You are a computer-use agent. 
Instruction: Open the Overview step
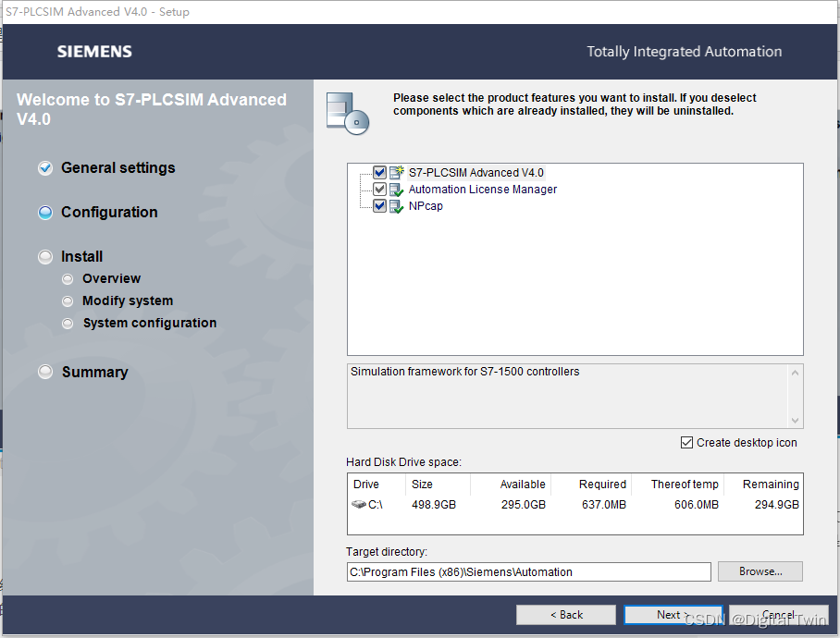(111, 279)
